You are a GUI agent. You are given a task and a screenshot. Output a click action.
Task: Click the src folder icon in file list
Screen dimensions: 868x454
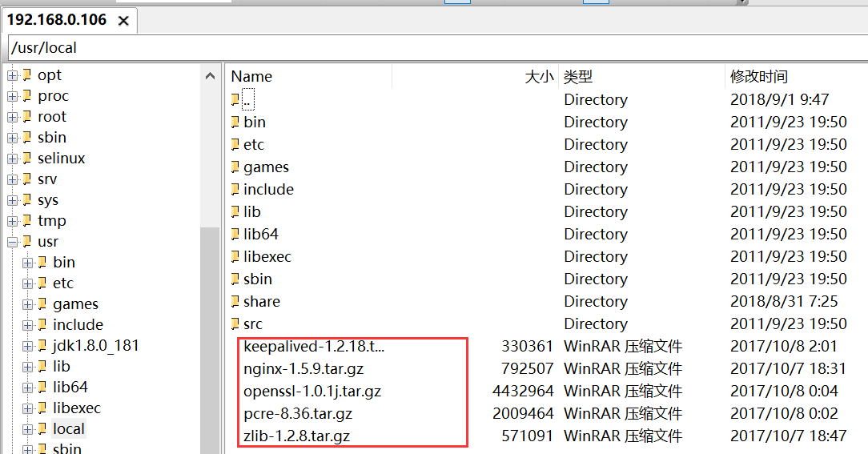(235, 324)
